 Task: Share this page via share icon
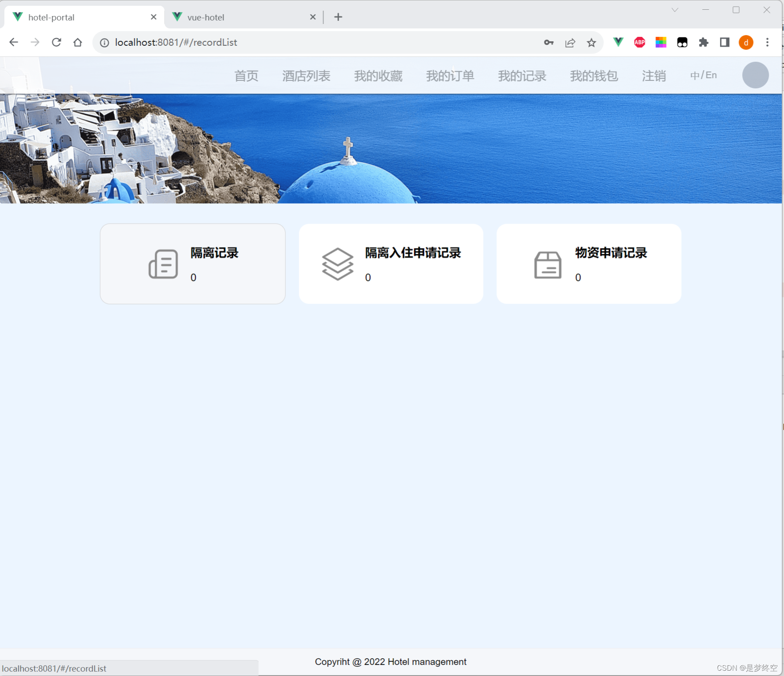click(570, 42)
